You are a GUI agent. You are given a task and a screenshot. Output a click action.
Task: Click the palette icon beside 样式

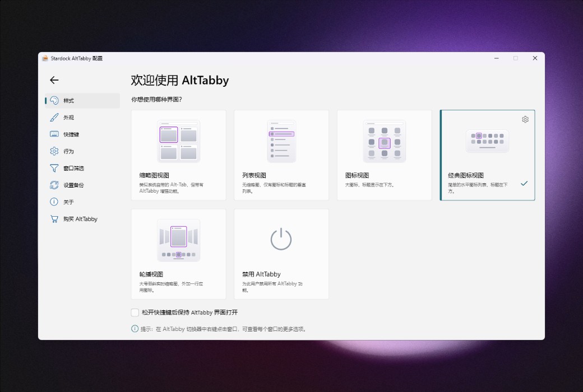pyautogui.click(x=54, y=100)
